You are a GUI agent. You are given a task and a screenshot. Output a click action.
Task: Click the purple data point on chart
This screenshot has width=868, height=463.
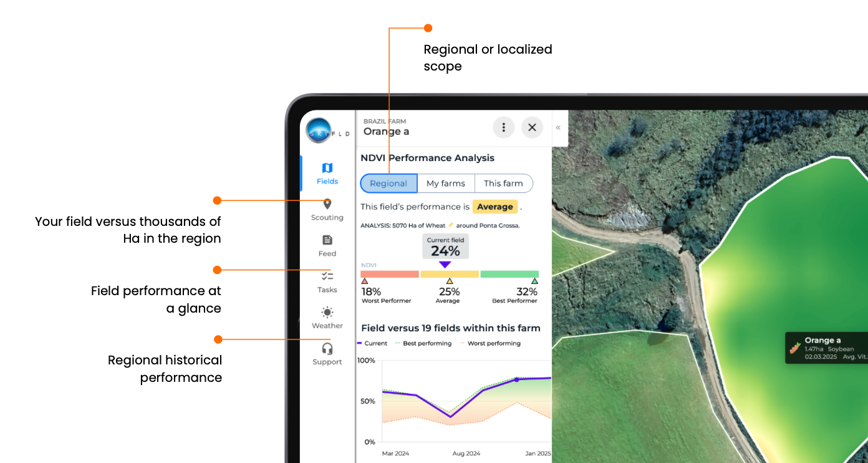click(516, 379)
